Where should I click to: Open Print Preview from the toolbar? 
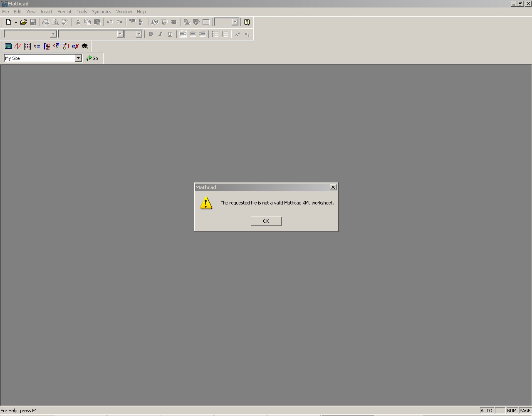55,22
